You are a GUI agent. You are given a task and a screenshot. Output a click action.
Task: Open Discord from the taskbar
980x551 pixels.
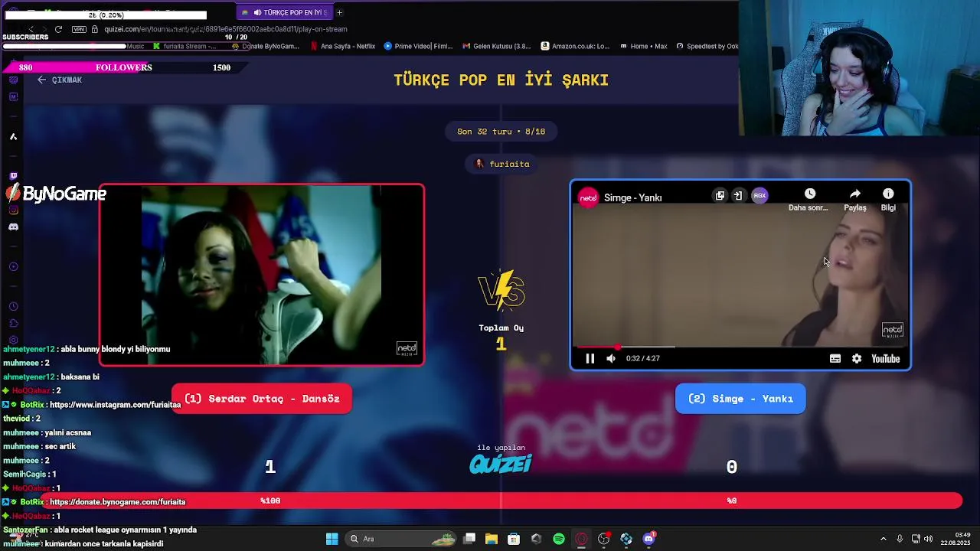click(649, 539)
